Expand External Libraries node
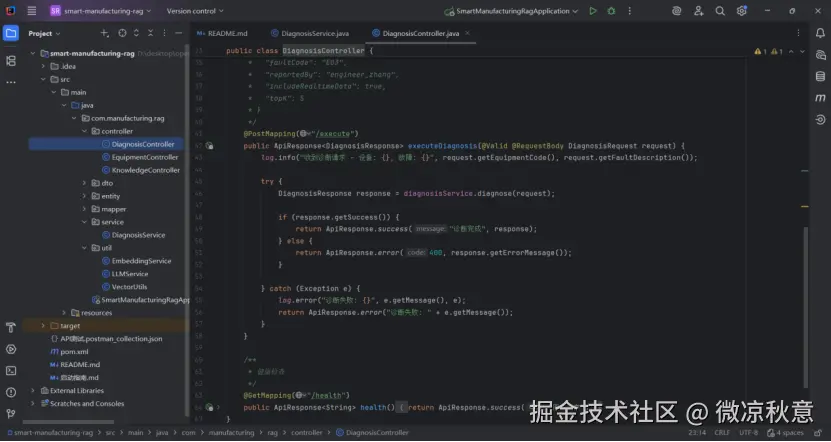This screenshot has height=442, width=831. tap(33, 391)
